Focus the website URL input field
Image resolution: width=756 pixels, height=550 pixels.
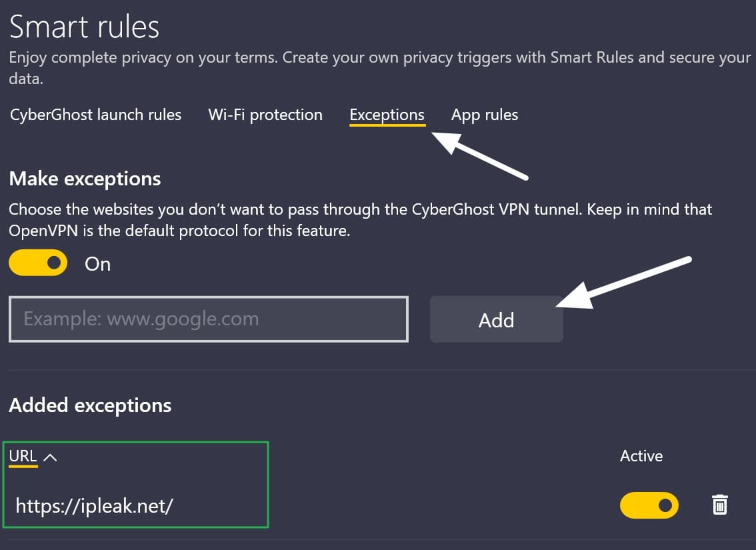point(208,319)
